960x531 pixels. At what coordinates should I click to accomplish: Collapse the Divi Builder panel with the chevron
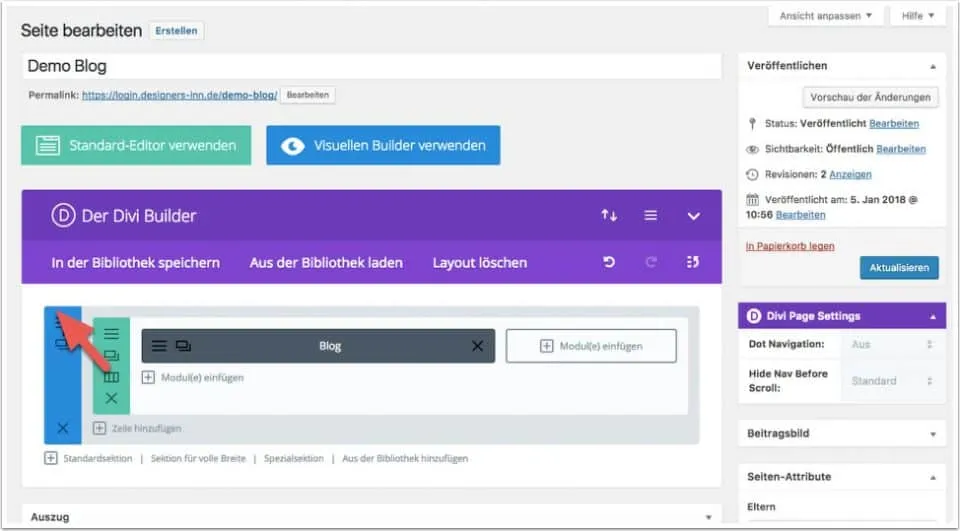tap(693, 216)
